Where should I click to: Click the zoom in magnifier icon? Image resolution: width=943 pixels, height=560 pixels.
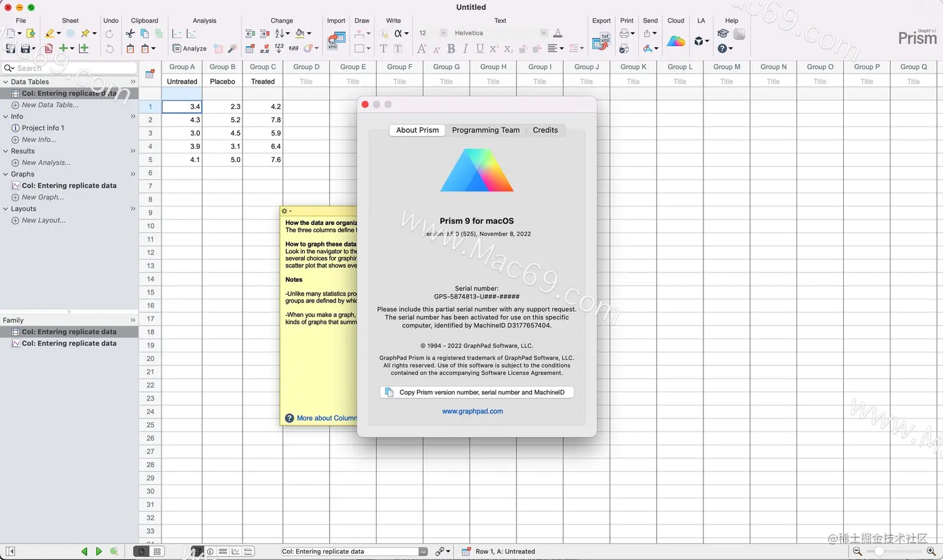click(931, 551)
